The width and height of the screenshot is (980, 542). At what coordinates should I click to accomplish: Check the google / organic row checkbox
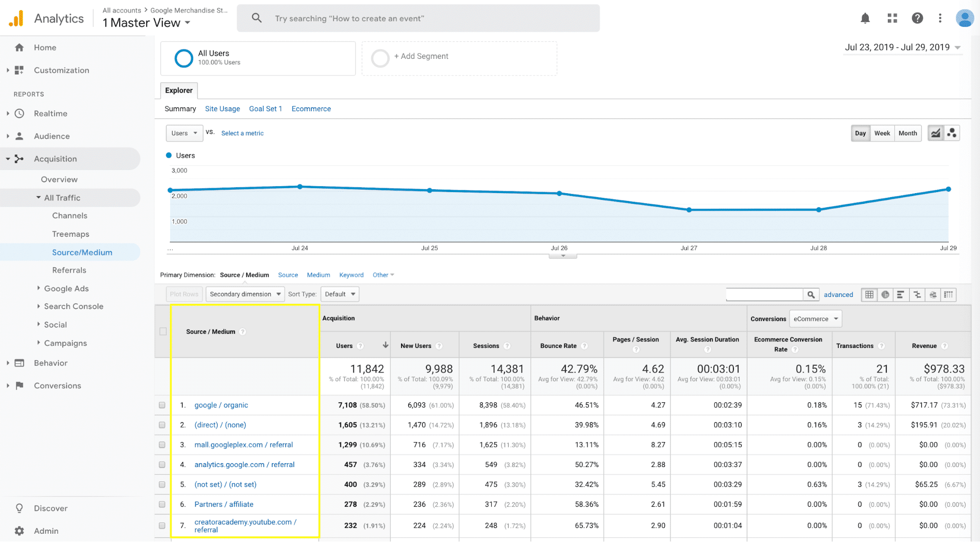point(162,405)
